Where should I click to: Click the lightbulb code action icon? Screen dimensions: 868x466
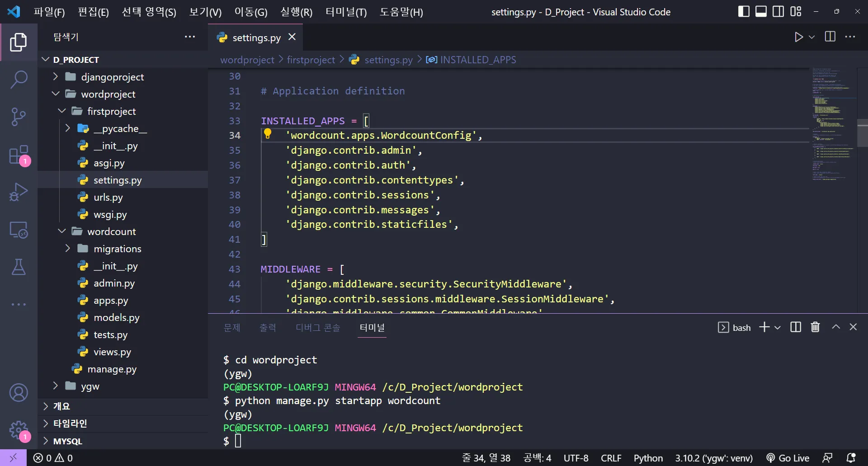coord(268,134)
